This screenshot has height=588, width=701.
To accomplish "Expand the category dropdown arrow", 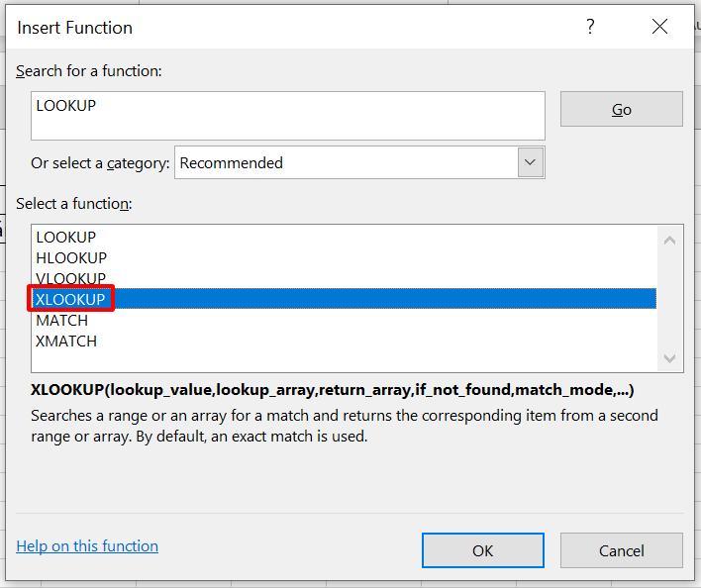I will coord(531,162).
